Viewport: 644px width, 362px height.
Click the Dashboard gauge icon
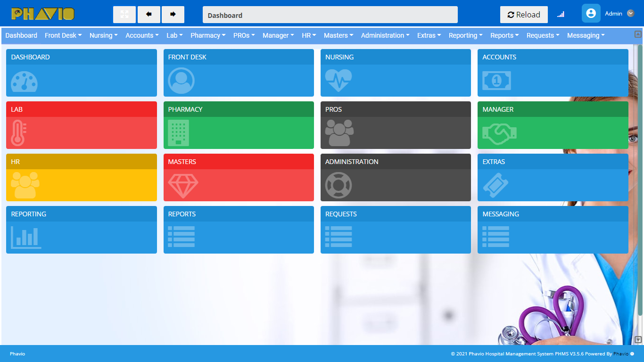24,81
